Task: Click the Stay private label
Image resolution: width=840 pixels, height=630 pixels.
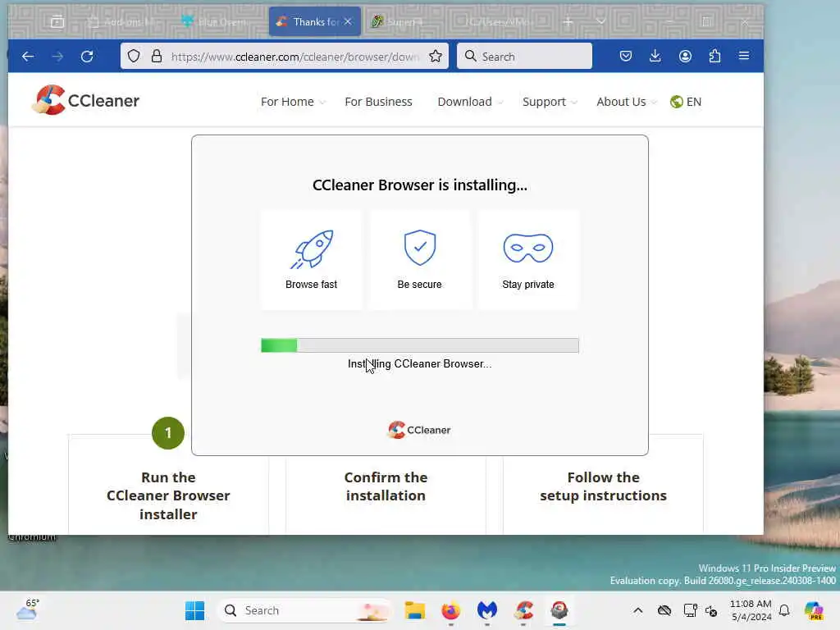Action: point(528,285)
